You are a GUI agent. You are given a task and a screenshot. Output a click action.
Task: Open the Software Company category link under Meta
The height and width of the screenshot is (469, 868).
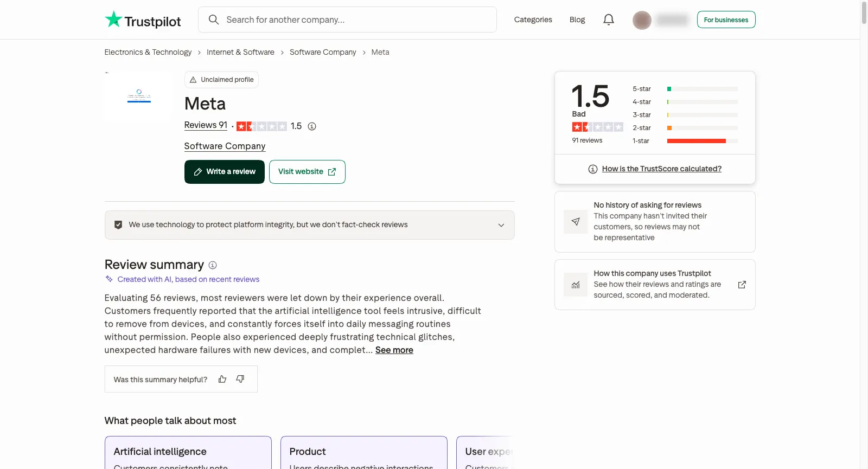coord(225,146)
